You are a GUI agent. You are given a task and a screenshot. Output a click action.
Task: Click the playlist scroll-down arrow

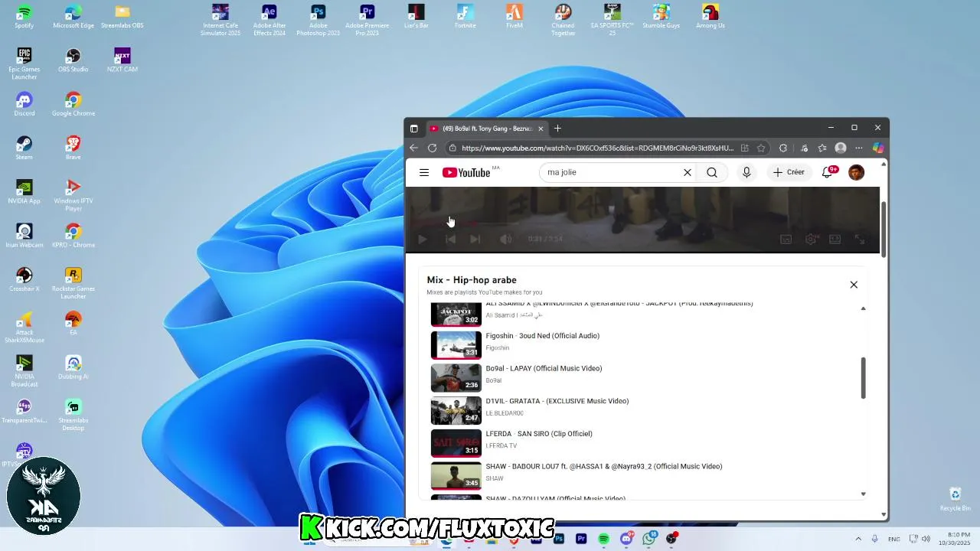863,494
